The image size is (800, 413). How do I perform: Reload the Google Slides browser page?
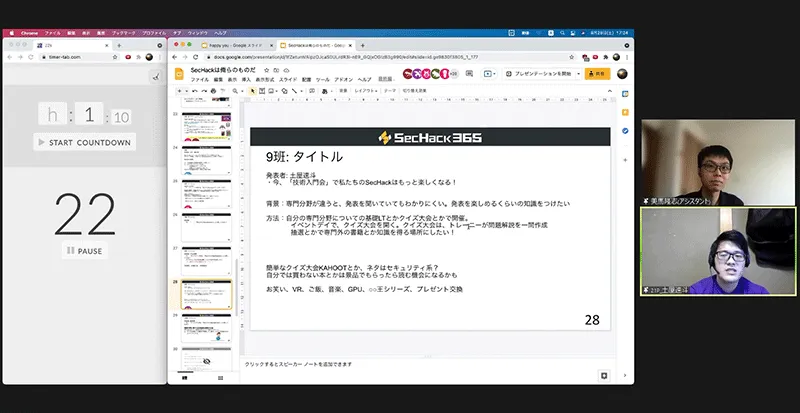coord(195,57)
